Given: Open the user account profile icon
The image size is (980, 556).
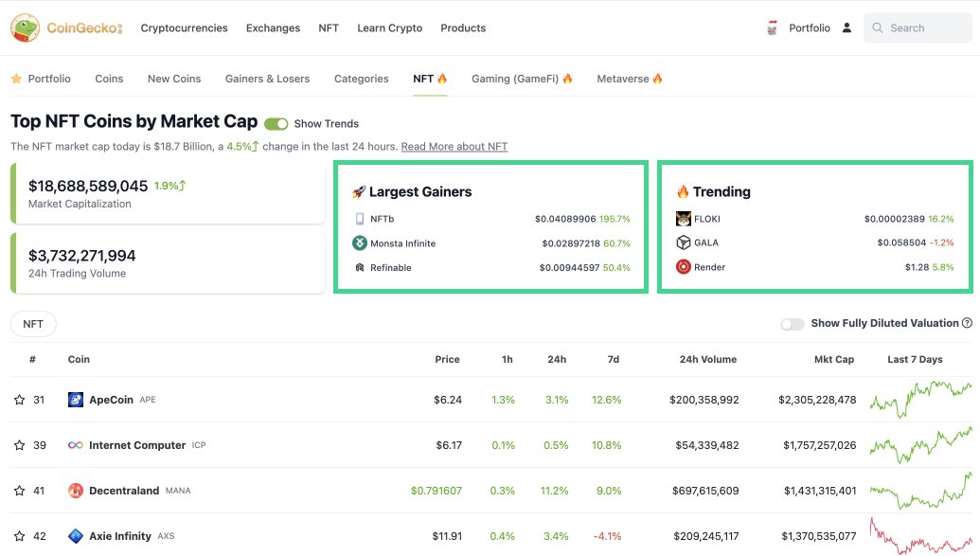Looking at the screenshot, I should 846,27.
